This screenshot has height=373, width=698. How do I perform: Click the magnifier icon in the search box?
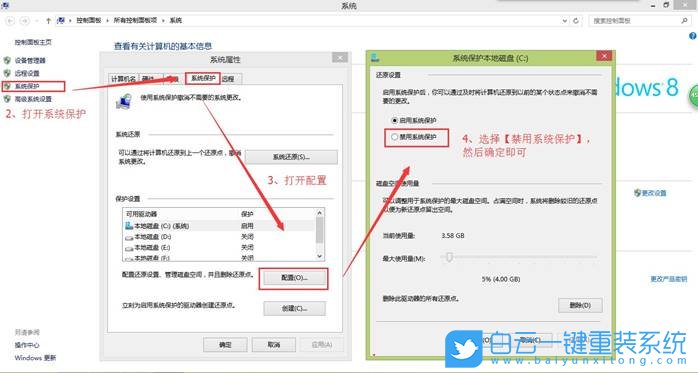[684, 20]
